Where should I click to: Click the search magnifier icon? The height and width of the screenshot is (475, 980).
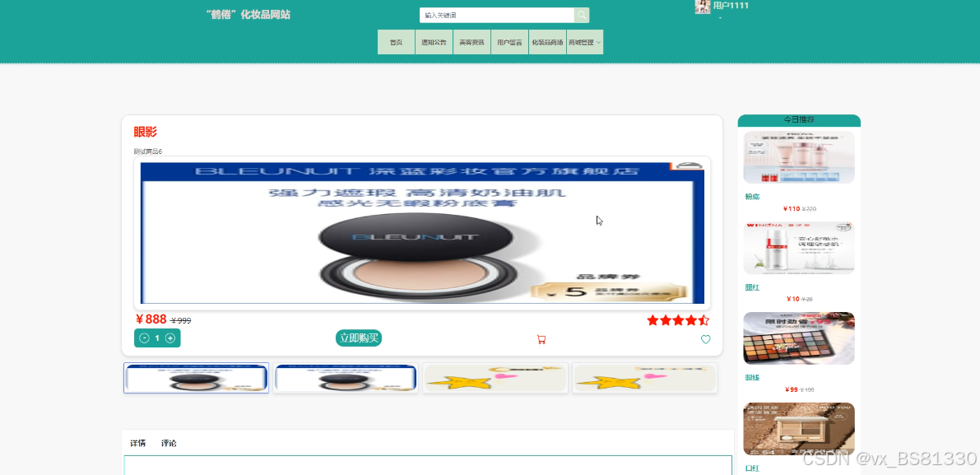tap(581, 15)
